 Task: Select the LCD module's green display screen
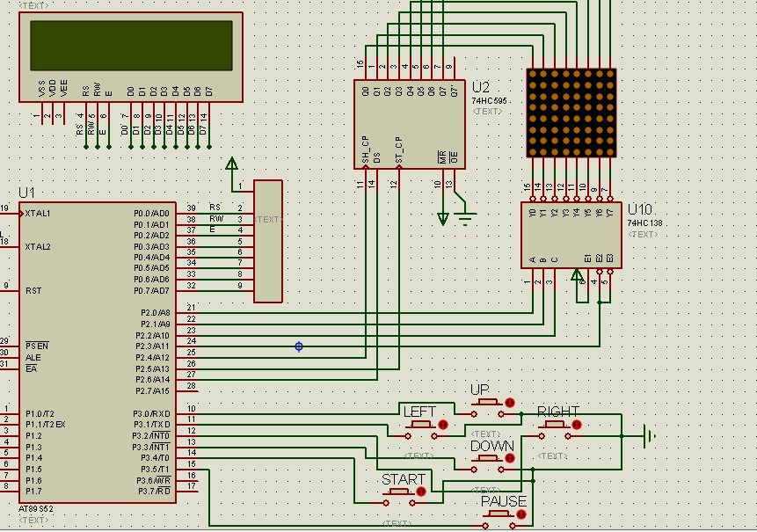point(131,46)
